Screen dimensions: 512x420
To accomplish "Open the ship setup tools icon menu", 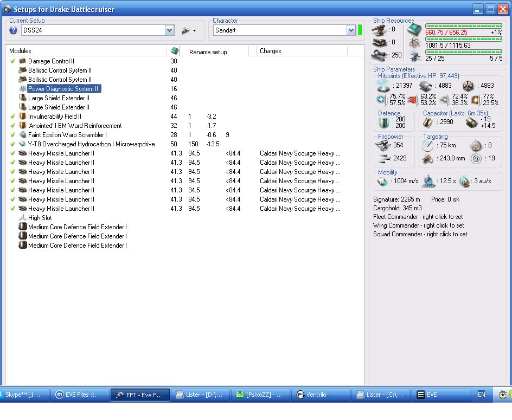I will 189,31.
